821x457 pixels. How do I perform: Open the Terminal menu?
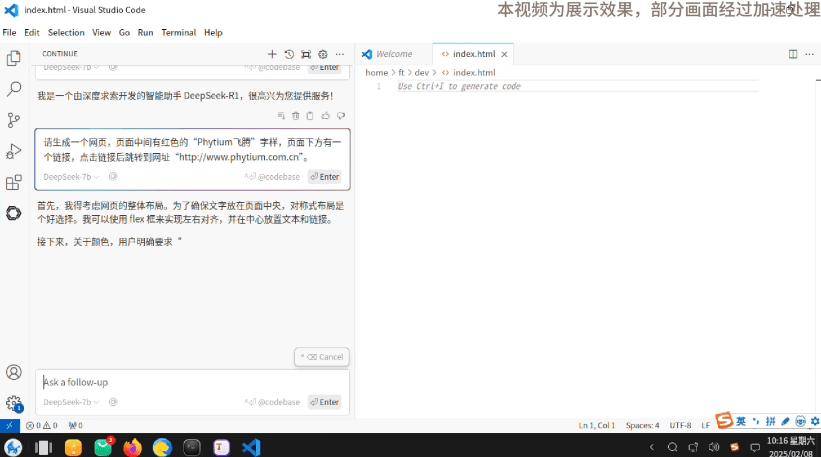(x=179, y=32)
